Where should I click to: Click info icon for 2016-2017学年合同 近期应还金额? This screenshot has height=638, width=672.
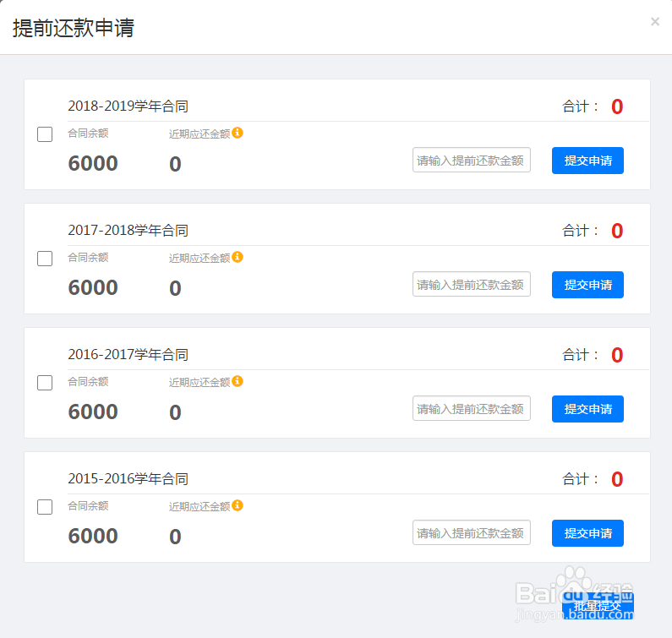click(x=238, y=381)
